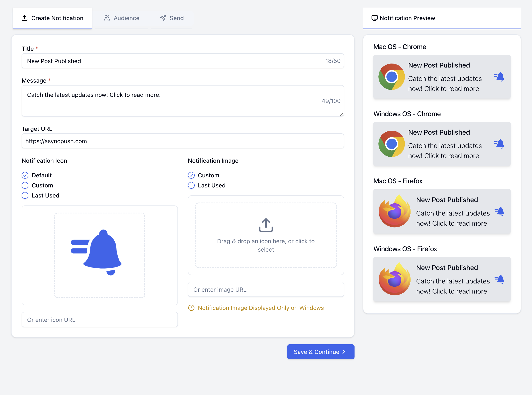Click the Audience icon in the tab bar

click(107, 18)
